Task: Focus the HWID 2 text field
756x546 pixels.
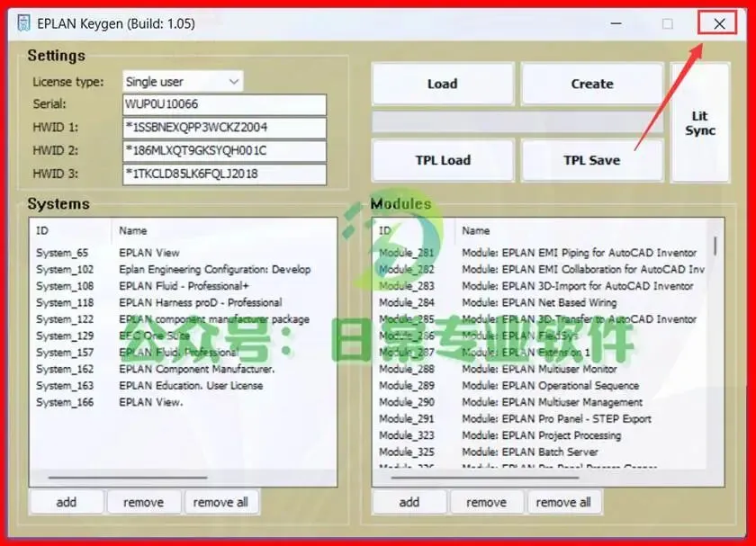Action: [x=225, y=150]
